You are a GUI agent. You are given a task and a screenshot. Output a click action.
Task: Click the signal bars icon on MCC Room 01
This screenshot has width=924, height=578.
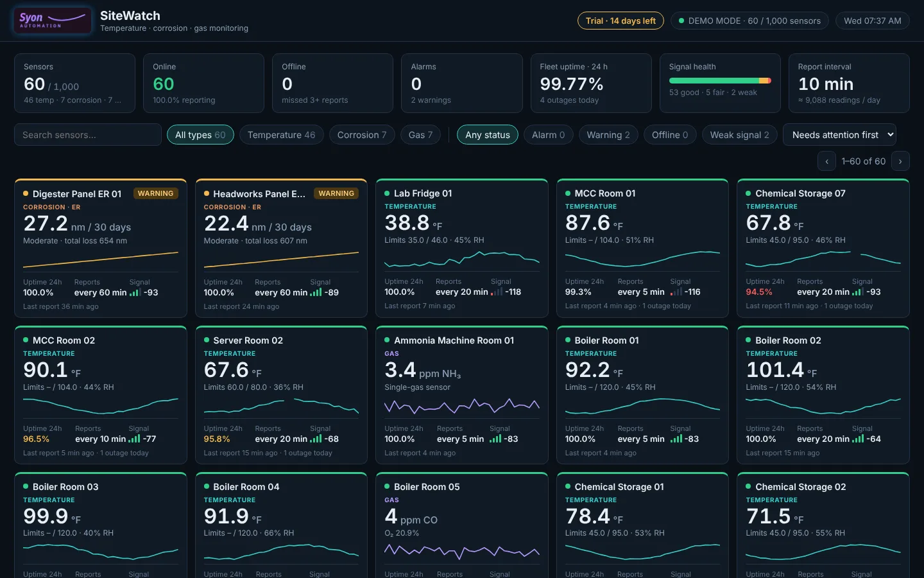pyautogui.click(x=676, y=292)
